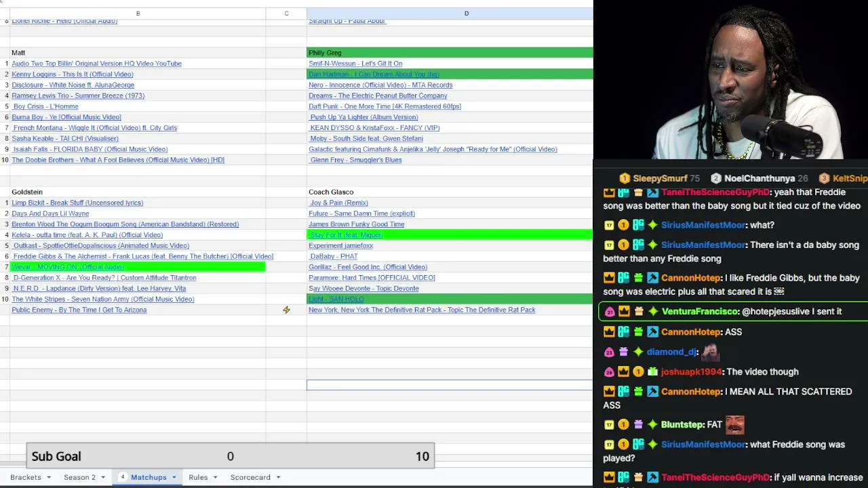The height and width of the screenshot is (488, 868).
Task: Open Freddie Gibbs & The Alchemist - Frank Lucas link
Action: 143,257
